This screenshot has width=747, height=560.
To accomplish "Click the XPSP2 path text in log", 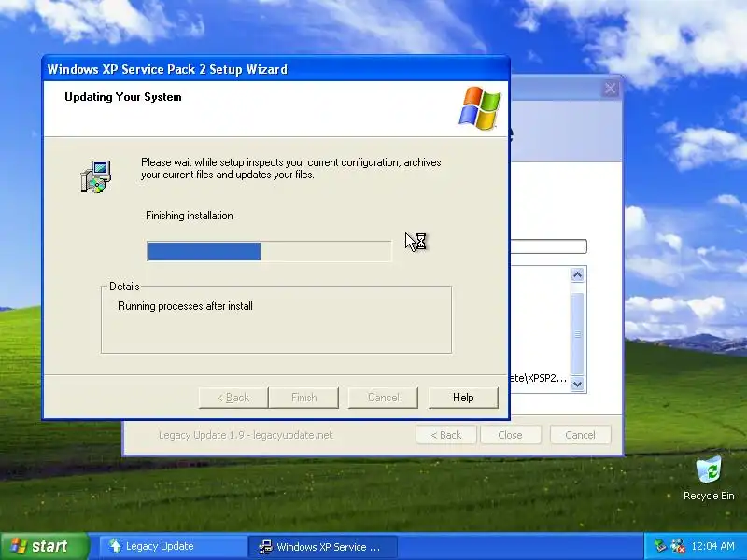I will pos(539,378).
